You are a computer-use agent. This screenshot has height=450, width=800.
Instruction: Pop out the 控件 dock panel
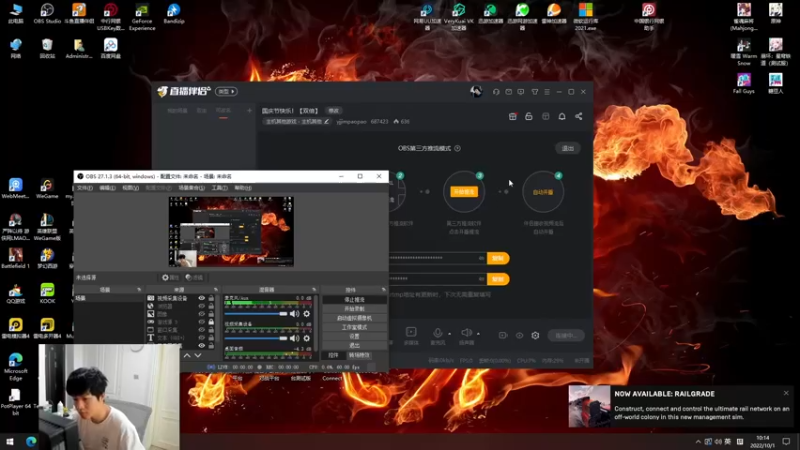pyautogui.click(x=384, y=290)
